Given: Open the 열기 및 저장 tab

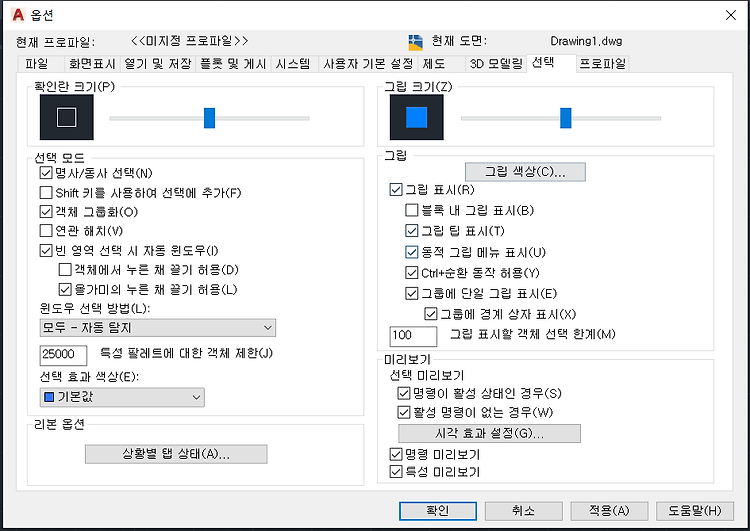Looking at the screenshot, I should (x=158, y=64).
